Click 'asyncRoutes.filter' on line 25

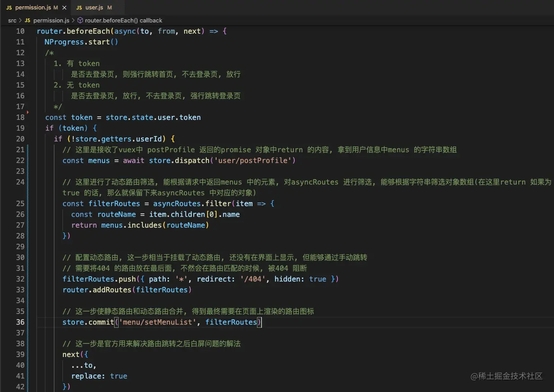[192, 203]
